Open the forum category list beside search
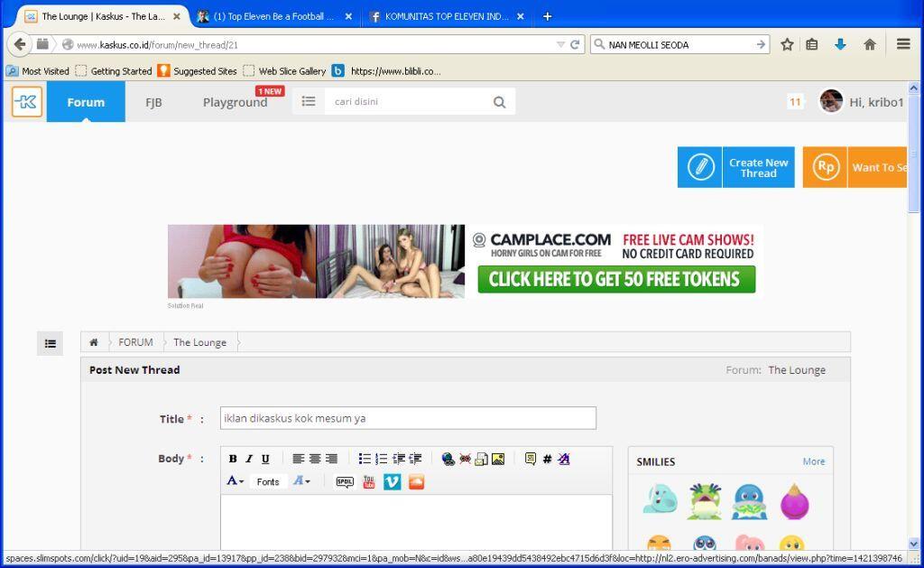 pyautogui.click(x=309, y=101)
